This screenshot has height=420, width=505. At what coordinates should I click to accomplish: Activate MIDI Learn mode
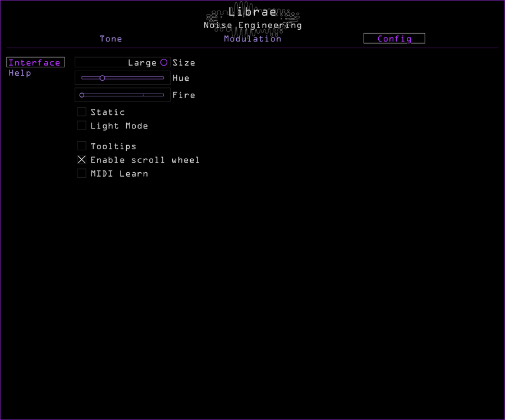81,173
